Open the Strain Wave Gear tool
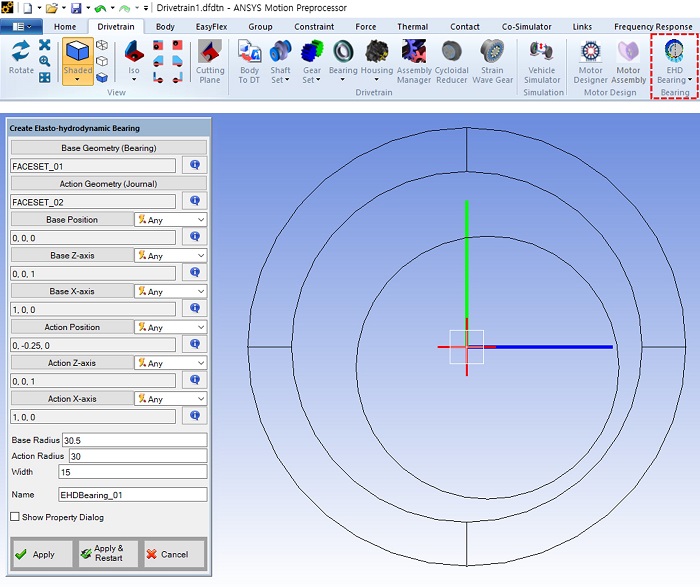Screen dimensions: 700x587 (x=492, y=62)
